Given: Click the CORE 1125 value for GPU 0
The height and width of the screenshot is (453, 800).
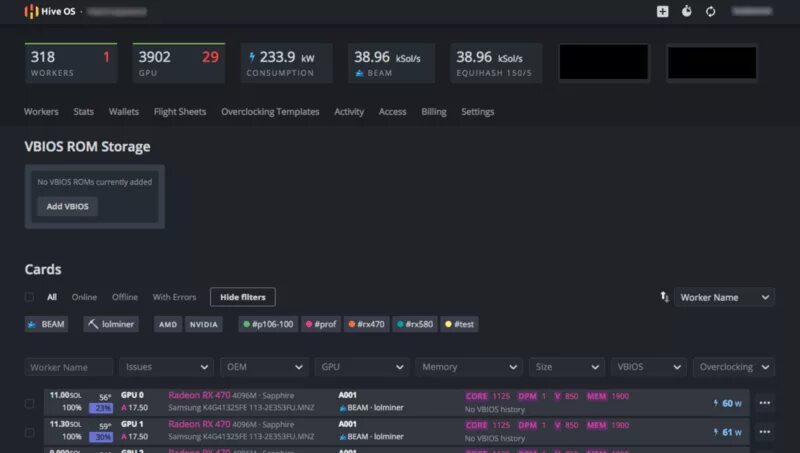Looking at the screenshot, I should tap(487, 396).
